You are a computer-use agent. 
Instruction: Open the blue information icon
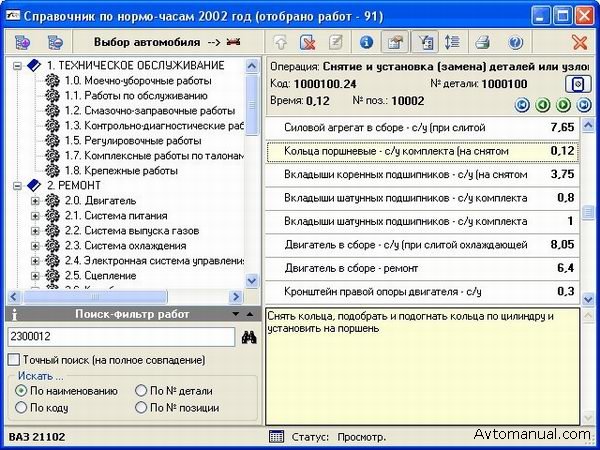click(366, 42)
